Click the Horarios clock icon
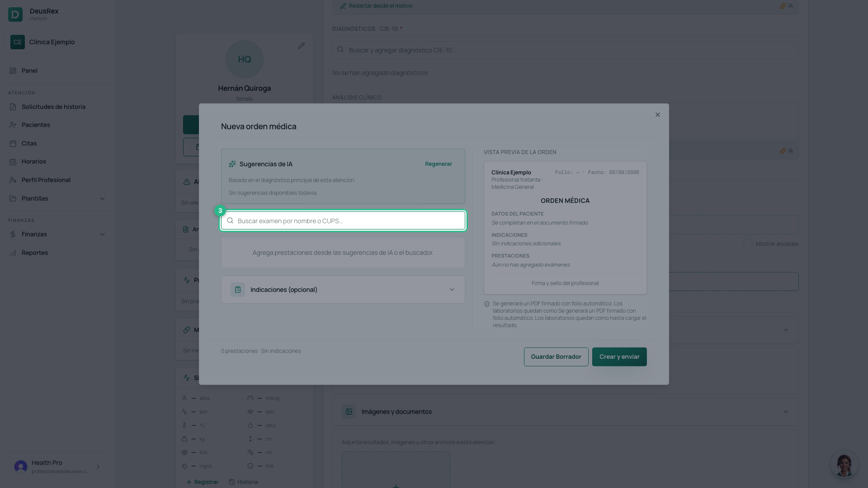 click(13, 162)
